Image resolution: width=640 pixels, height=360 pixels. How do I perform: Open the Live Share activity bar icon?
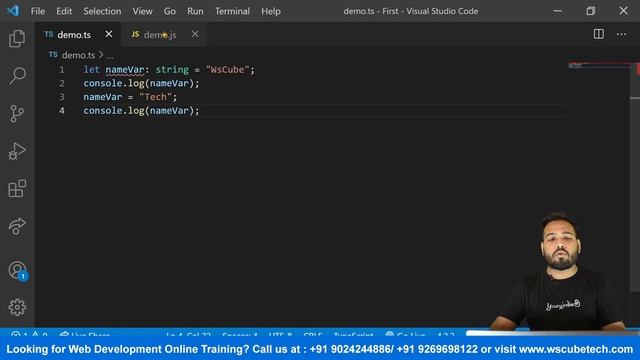tap(17, 226)
